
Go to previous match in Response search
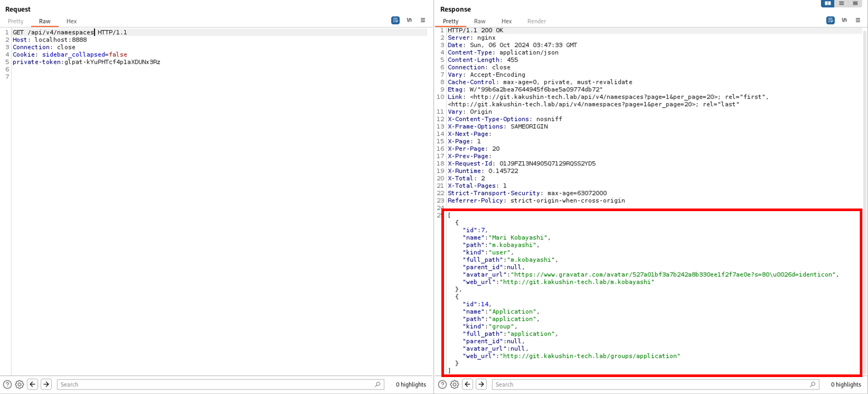[x=467, y=384]
